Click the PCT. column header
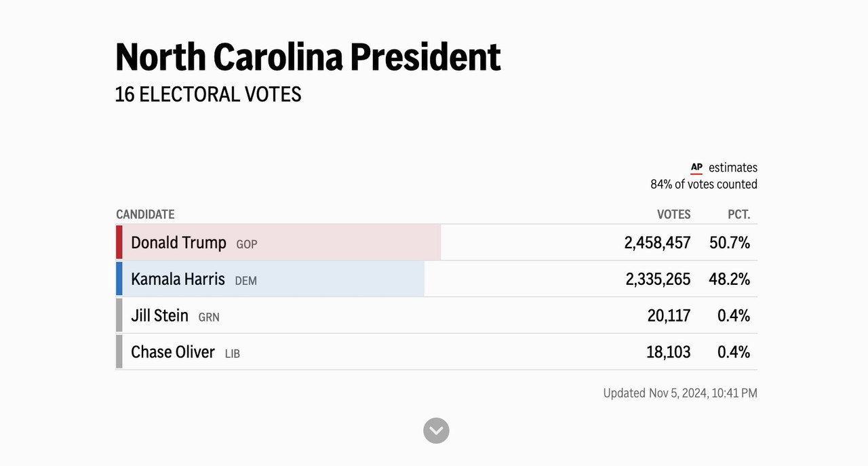This screenshot has height=466, width=868. pyautogui.click(x=738, y=214)
